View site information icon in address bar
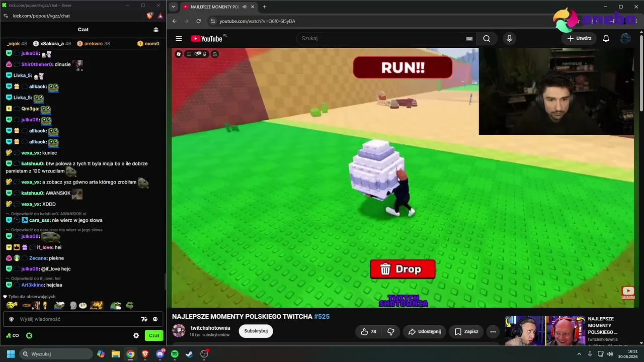The height and width of the screenshot is (362, 644). (213, 21)
